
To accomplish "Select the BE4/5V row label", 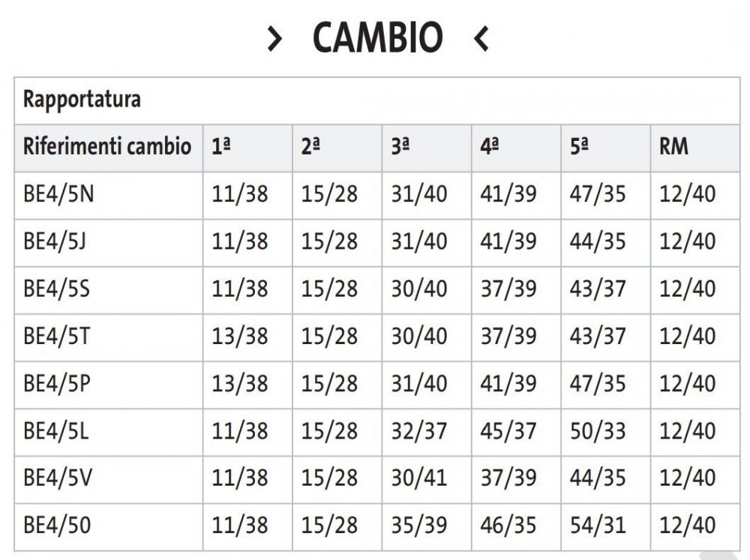I will (58, 478).
